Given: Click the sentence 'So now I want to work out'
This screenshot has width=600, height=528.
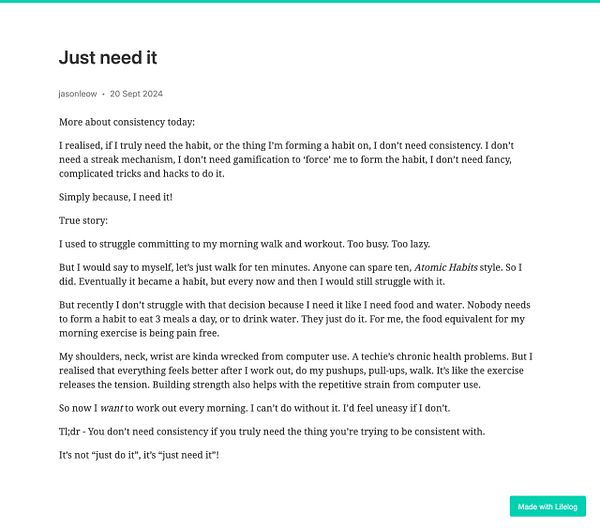Looking at the screenshot, I should click(254, 408).
